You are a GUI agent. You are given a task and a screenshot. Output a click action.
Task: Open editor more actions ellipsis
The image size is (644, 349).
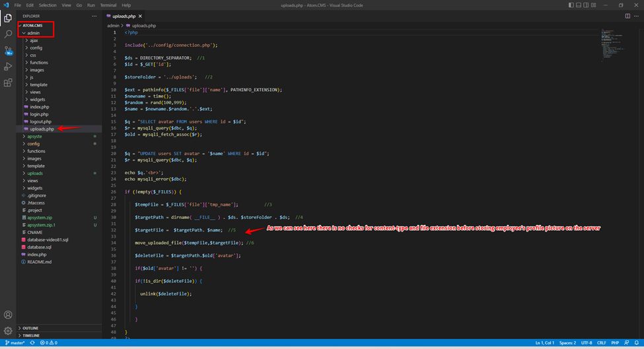pos(636,16)
